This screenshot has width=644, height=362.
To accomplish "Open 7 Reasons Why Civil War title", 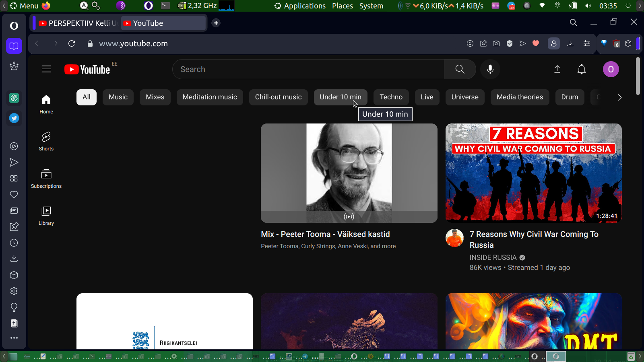I will coord(534,240).
